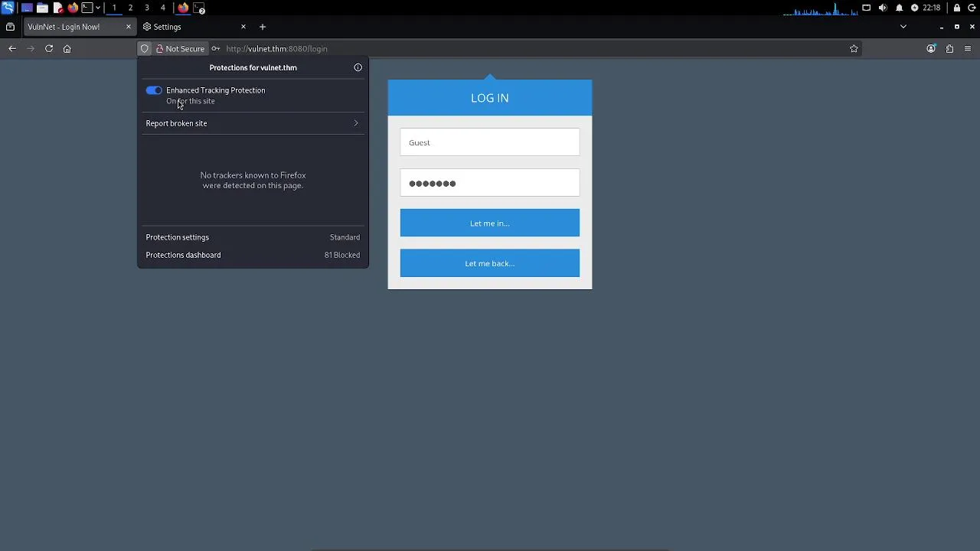This screenshot has height=551, width=980.
Task: Toggle Enhanced Tracking Protection switch off
Action: 154,90
